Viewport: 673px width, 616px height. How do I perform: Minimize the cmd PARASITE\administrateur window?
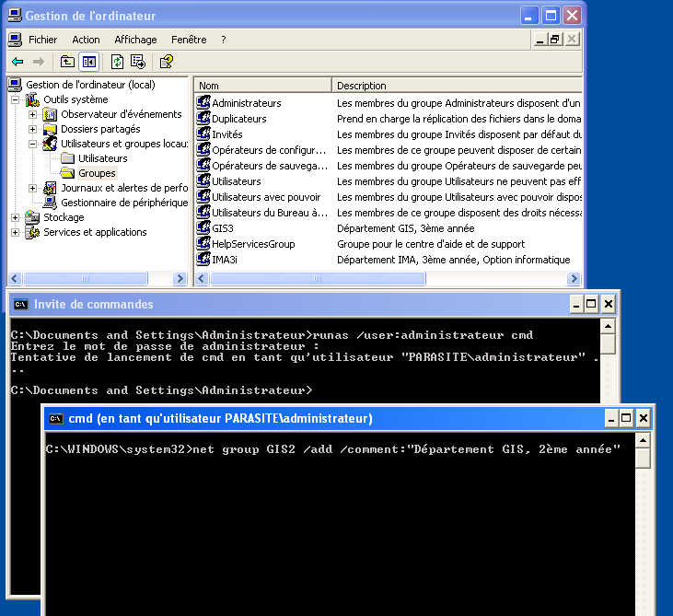pos(611,418)
